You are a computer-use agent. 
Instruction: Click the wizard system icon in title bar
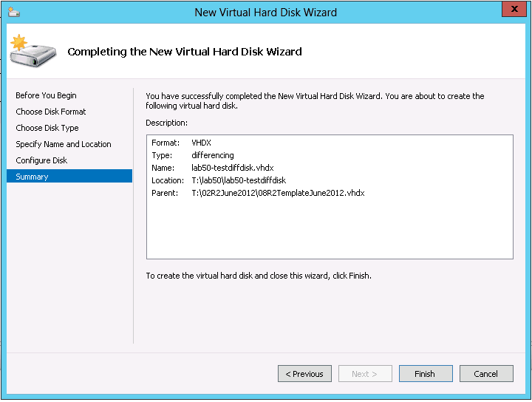14,12
